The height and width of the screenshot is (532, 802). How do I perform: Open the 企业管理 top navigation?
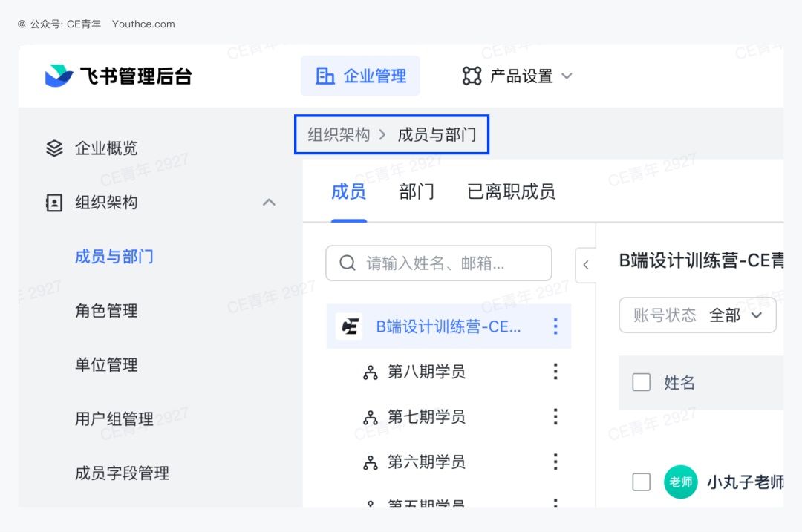pyautogui.click(x=360, y=76)
